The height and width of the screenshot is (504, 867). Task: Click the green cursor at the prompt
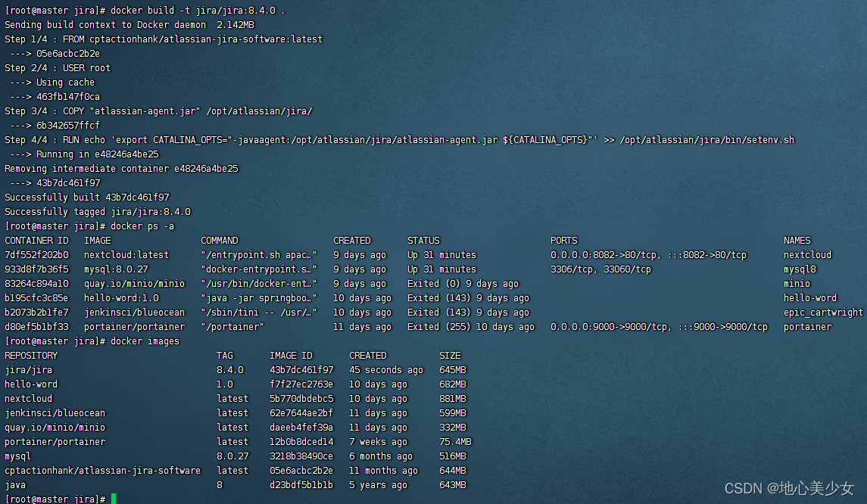[114, 499]
